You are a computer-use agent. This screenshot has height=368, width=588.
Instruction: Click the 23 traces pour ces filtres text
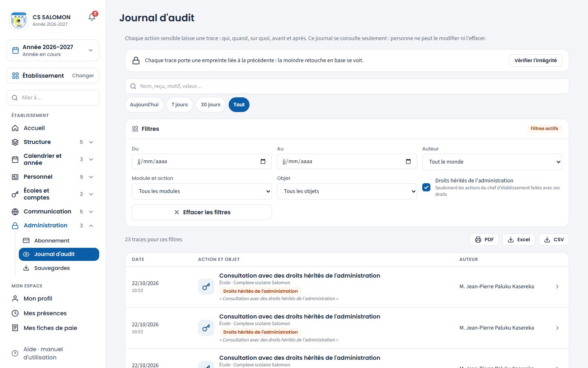pos(154,240)
